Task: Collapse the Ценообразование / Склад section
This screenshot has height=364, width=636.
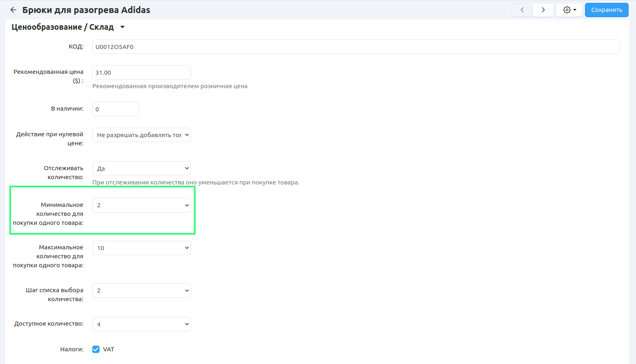Action: (122, 27)
